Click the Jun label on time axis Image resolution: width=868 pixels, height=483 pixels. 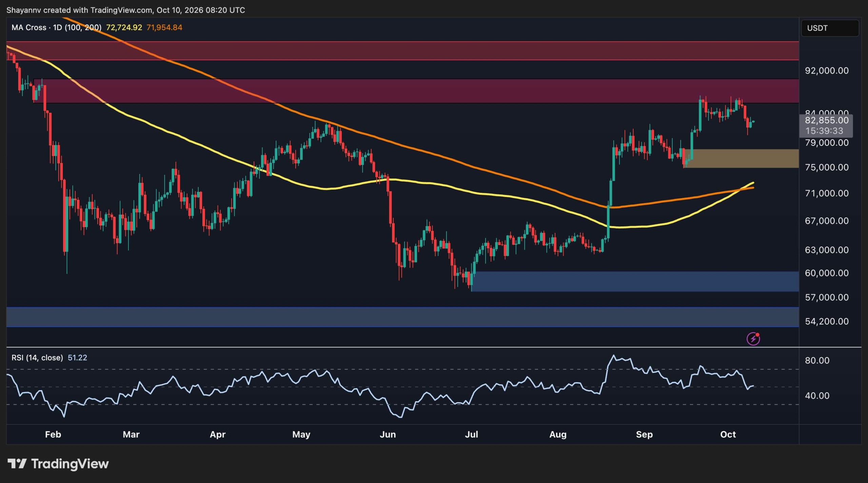(x=388, y=435)
